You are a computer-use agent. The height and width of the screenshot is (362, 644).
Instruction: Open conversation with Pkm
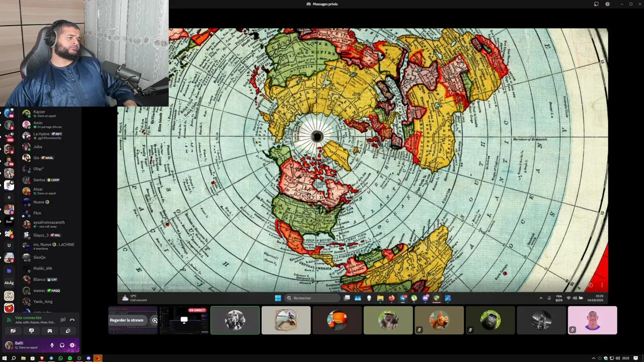pos(49,213)
